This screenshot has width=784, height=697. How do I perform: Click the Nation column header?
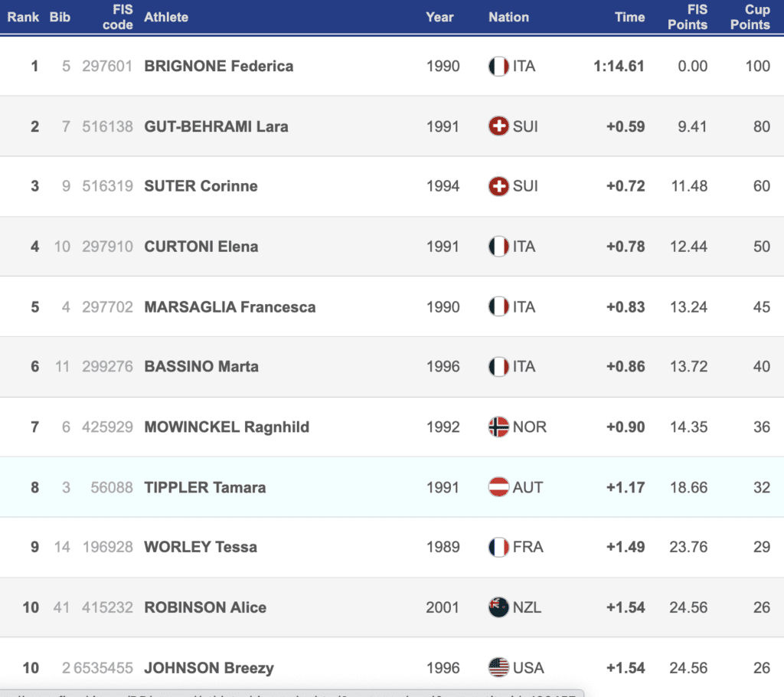pyautogui.click(x=508, y=17)
